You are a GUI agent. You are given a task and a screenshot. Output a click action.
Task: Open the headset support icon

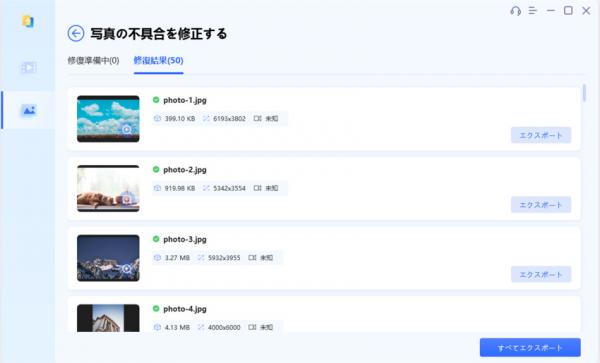click(x=515, y=11)
